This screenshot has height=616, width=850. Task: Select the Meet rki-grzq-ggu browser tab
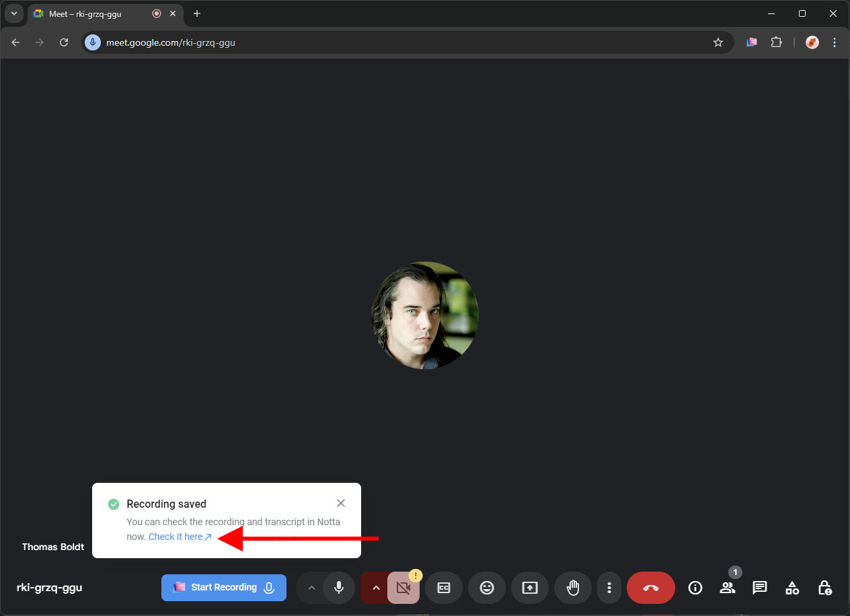coord(106,13)
